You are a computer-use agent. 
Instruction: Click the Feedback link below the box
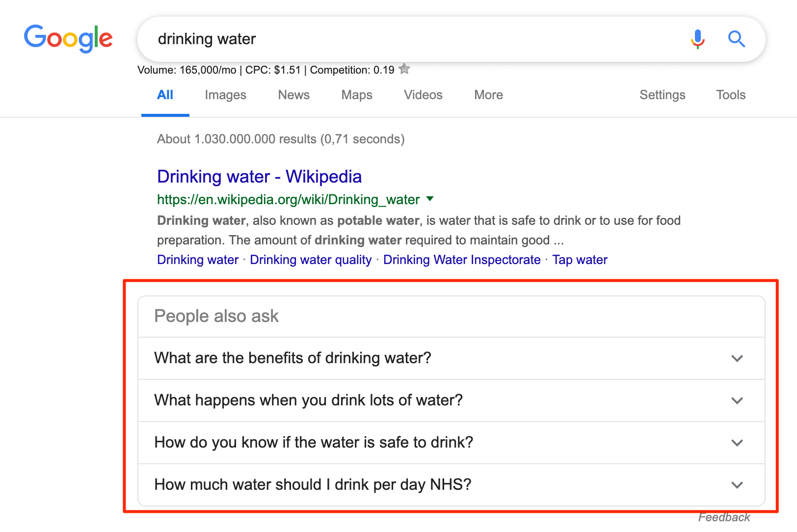point(724,518)
